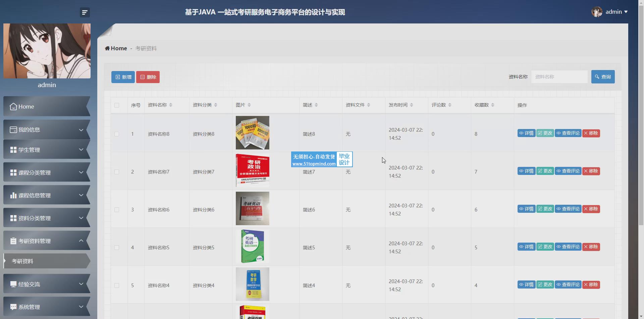This screenshot has height=319, width=644.
Task: Tick the checkbox for row 资料名称6
Action: (x=117, y=210)
